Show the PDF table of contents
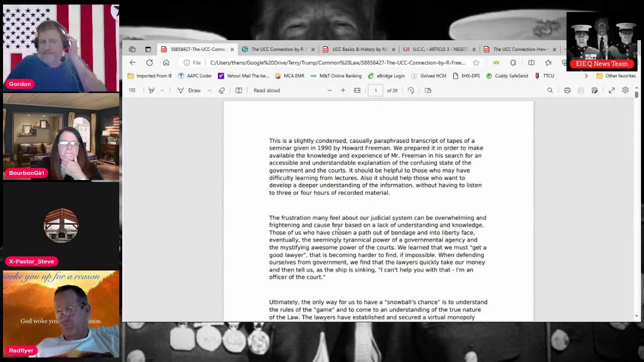The image size is (644, 362). 132,90
